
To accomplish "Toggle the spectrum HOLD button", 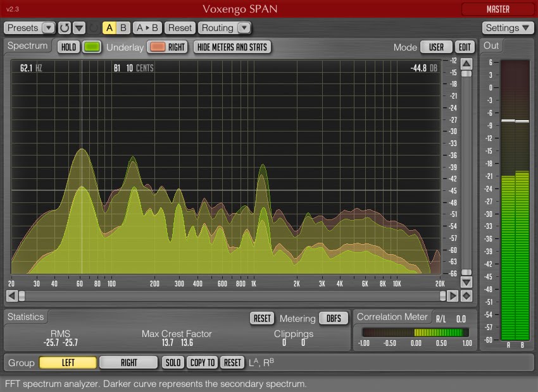I will tap(68, 47).
